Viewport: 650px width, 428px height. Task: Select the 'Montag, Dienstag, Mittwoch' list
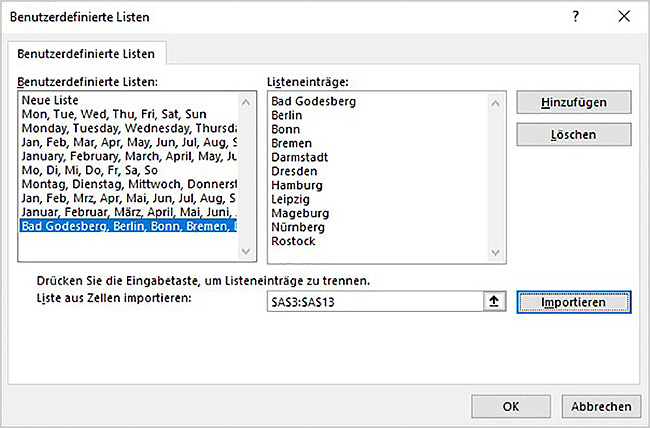pos(129,184)
